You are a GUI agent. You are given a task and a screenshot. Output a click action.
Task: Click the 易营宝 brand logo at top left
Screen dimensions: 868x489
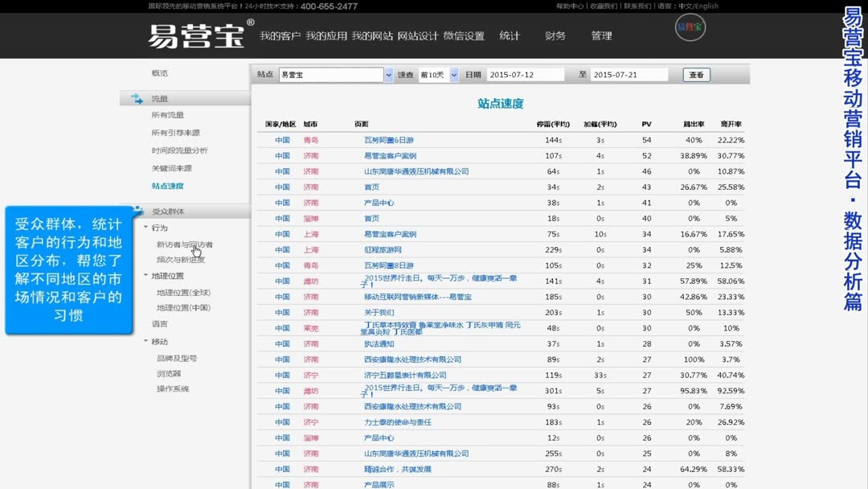(197, 35)
